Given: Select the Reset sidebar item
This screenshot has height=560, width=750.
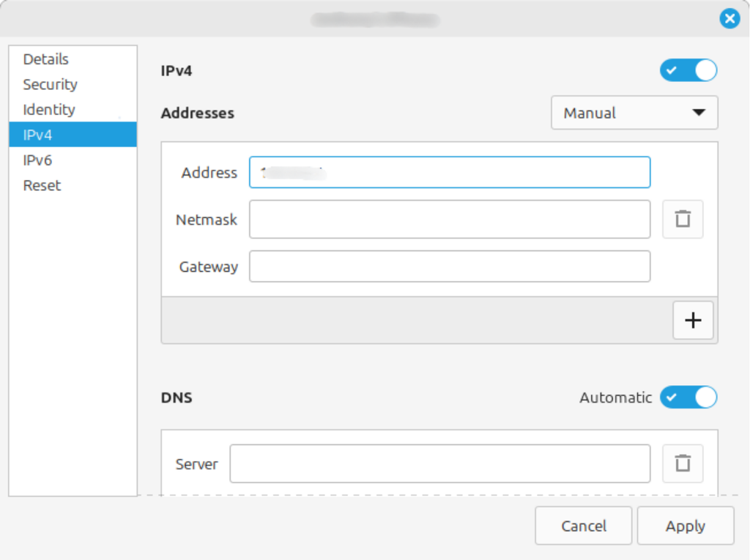Looking at the screenshot, I should pos(73,185).
